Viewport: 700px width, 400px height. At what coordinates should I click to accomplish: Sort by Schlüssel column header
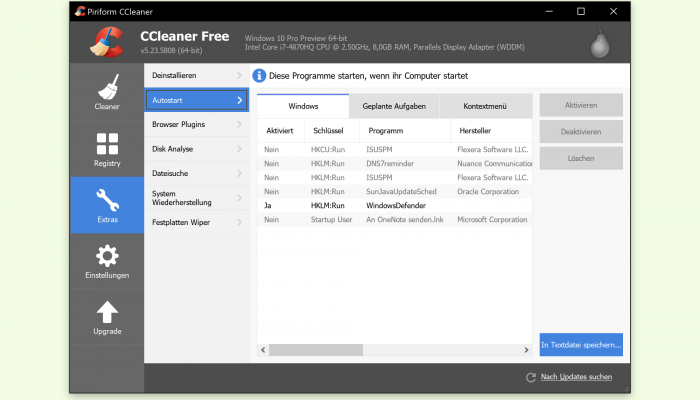pos(332,131)
